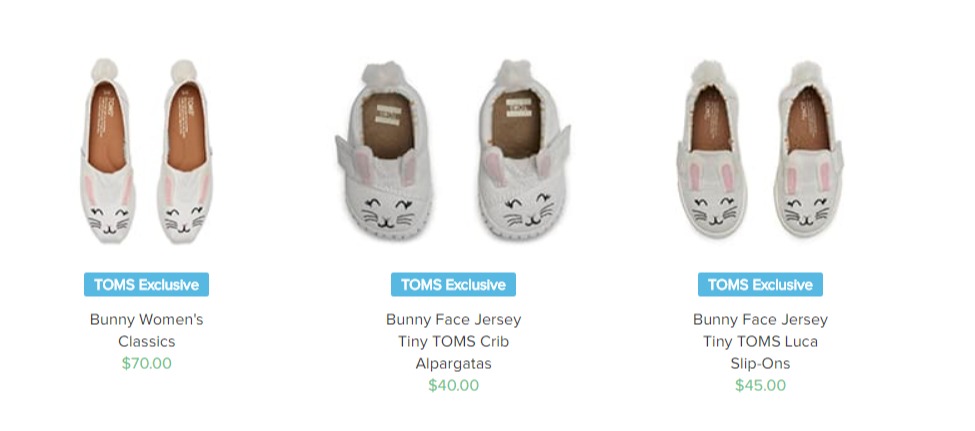975x431 pixels.
Task: Click the tan insole of right Women's Classics shoe
Action: (x=187, y=126)
